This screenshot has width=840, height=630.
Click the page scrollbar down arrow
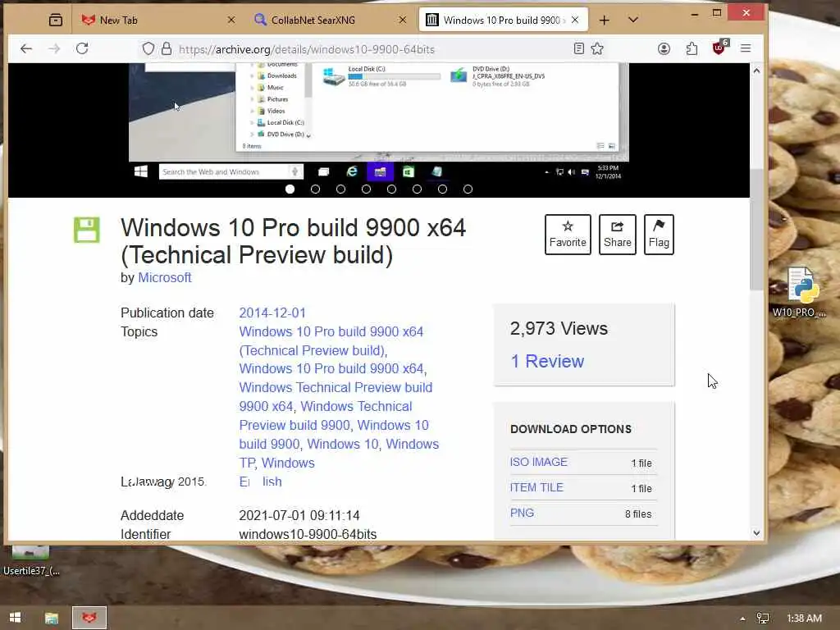[756, 533]
